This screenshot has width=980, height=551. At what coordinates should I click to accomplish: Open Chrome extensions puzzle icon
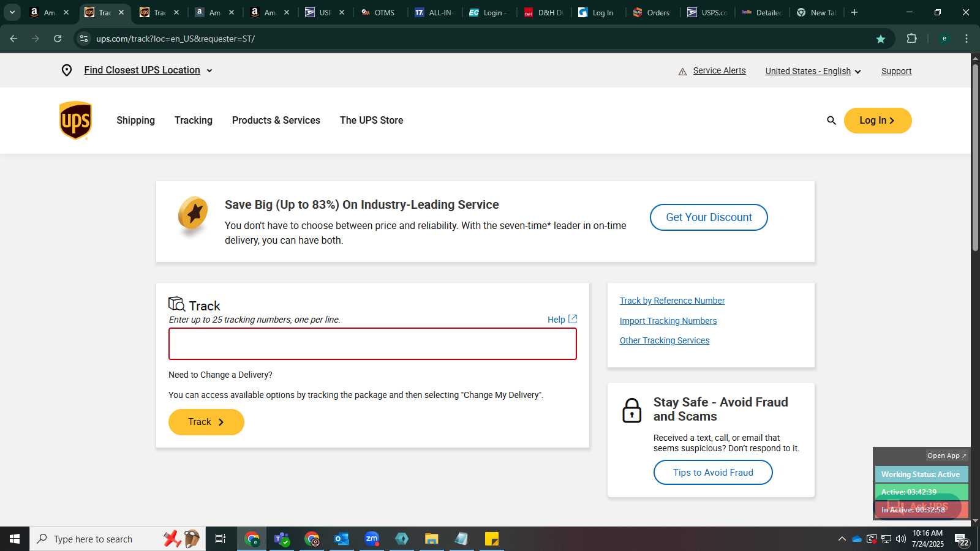pyautogui.click(x=911, y=39)
